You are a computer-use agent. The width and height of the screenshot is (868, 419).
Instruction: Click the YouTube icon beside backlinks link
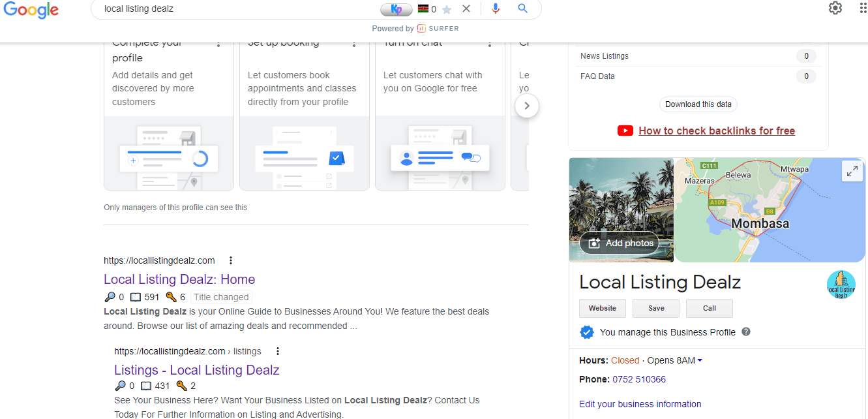625,131
